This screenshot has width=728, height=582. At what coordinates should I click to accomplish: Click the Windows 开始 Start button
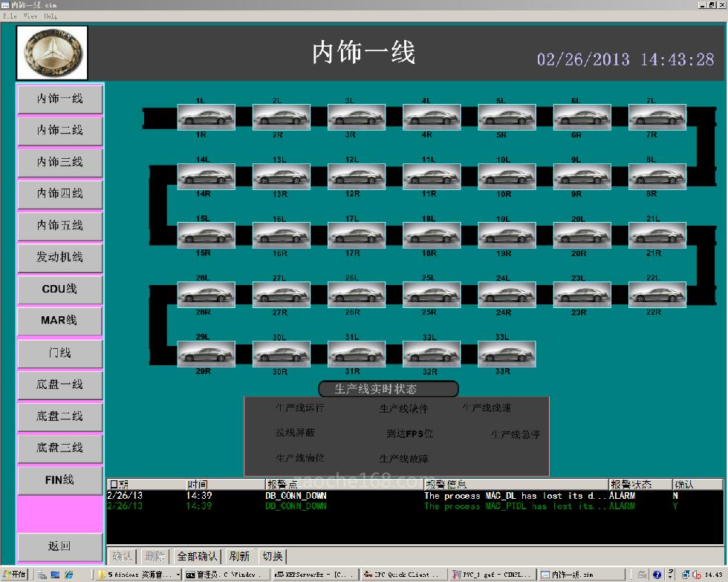tap(16, 575)
